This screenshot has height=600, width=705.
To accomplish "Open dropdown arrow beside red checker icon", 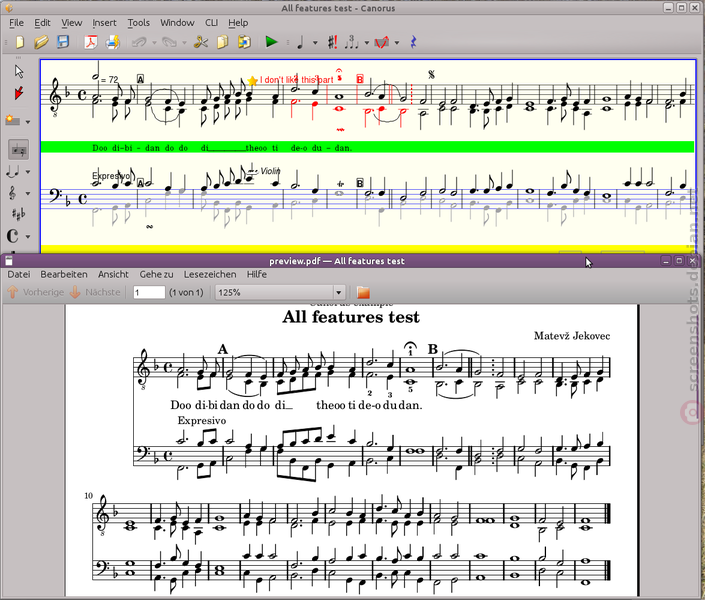I will click(397, 43).
